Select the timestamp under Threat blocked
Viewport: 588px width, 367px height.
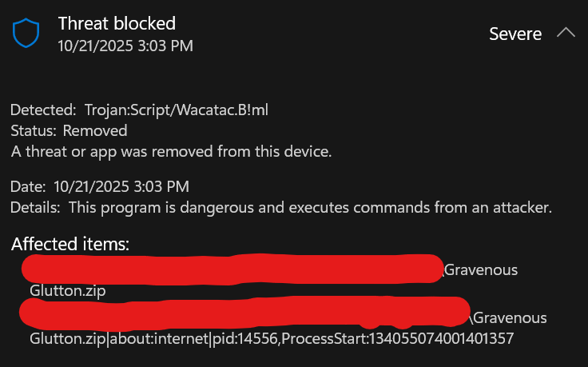click(125, 46)
